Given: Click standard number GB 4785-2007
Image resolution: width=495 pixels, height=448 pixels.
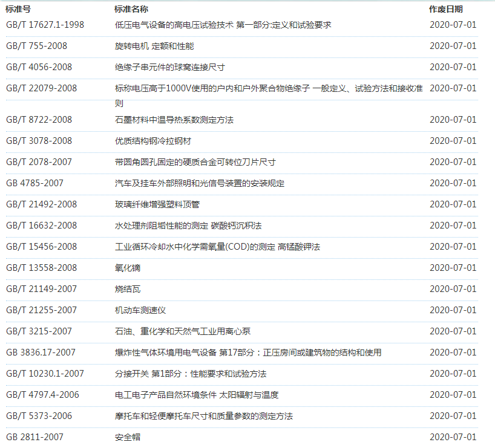Looking at the screenshot, I should click(x=34, y=183).
